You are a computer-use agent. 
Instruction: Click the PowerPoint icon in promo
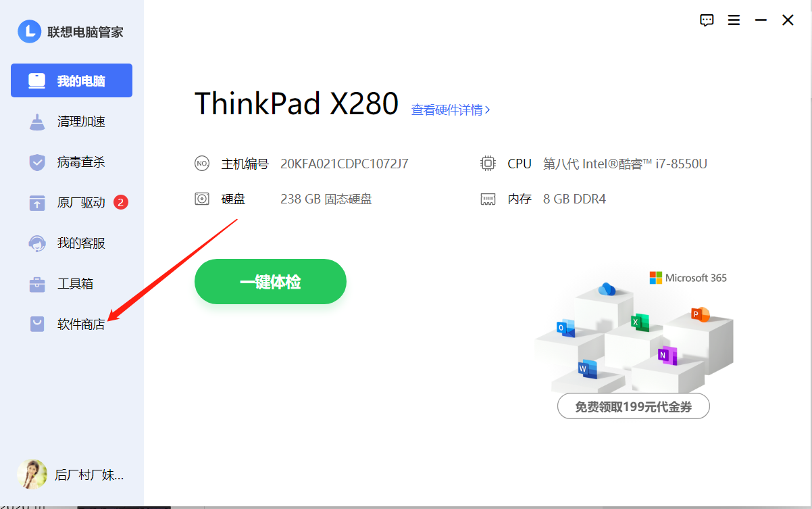pos(700,314)
